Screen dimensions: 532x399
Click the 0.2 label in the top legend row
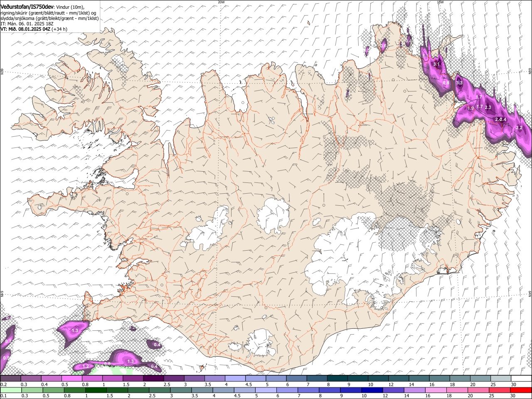(x=4, y=384)
